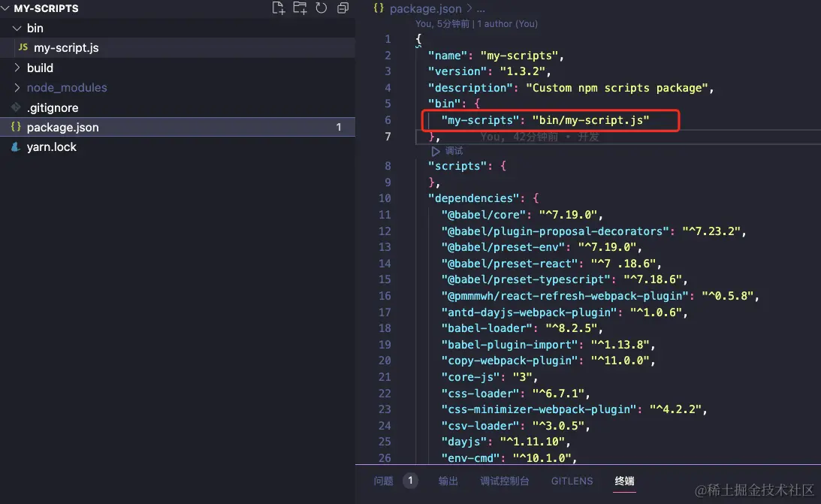Refresh the explorer file tree
This screenshot has height=504, width=821.
click(321, 8)
